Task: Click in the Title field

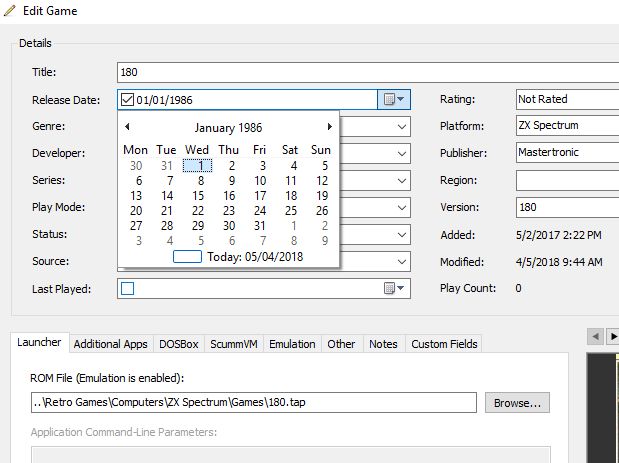Action: point(368,72)
